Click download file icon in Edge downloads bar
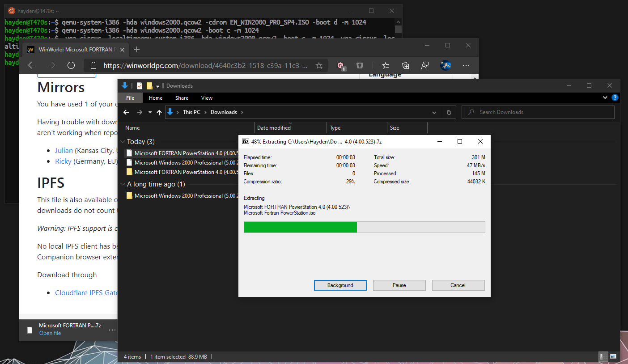Screen dimensions: 628x364 point(30,330)
